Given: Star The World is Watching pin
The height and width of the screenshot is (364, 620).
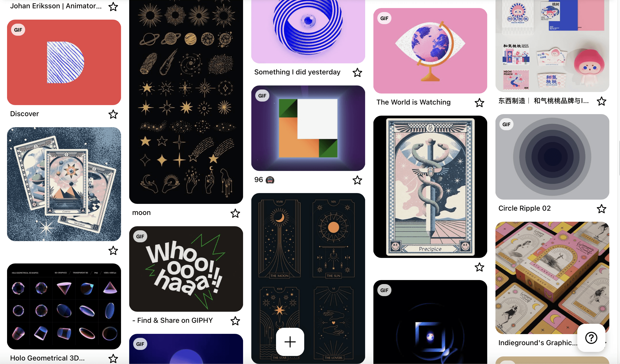Looking at the screenshot, I should (479, 103).
